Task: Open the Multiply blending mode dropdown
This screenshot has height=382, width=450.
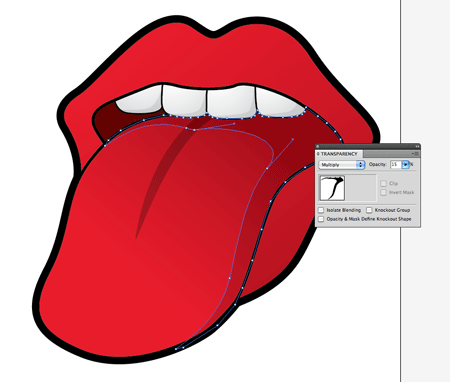Action: [342, 165]
